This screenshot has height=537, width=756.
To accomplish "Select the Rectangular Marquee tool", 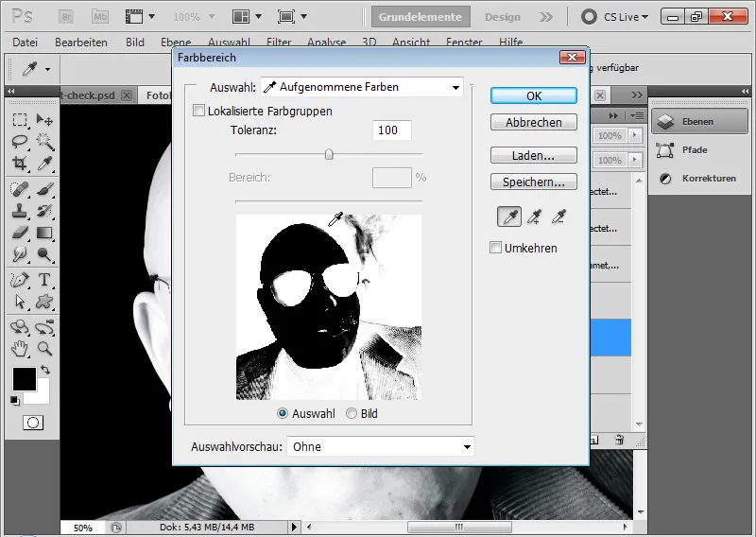I will [20, 119].
